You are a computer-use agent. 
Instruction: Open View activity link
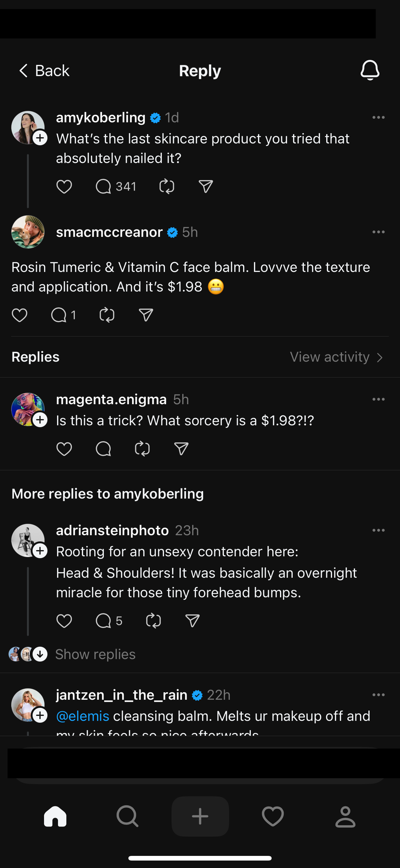click(336, 357)
